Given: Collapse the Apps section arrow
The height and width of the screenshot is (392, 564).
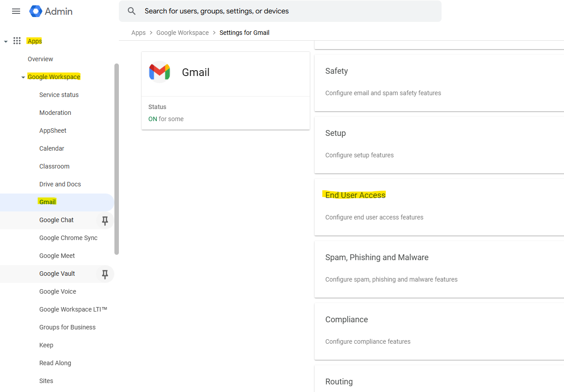Looking at the screenshot, I should click(x=6, y=42).
